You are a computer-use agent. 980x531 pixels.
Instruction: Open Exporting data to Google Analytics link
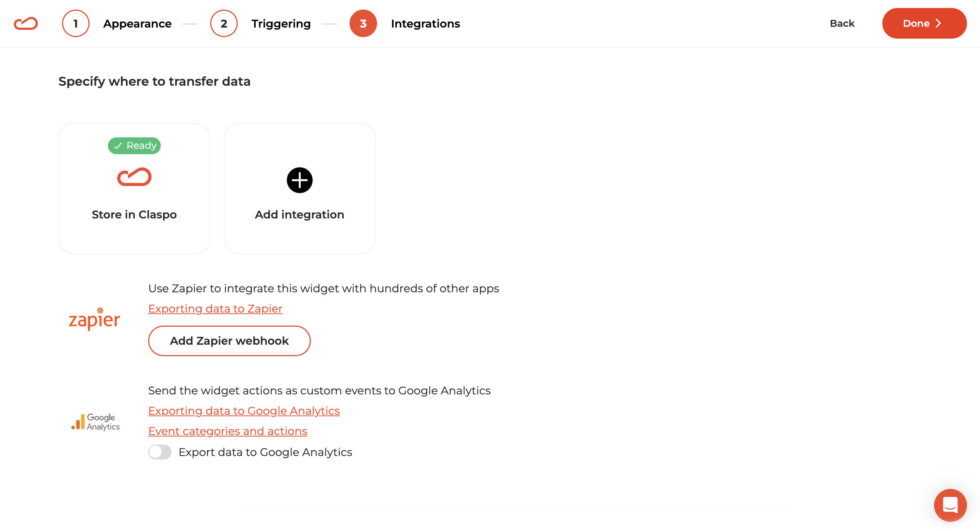(244, 411)
